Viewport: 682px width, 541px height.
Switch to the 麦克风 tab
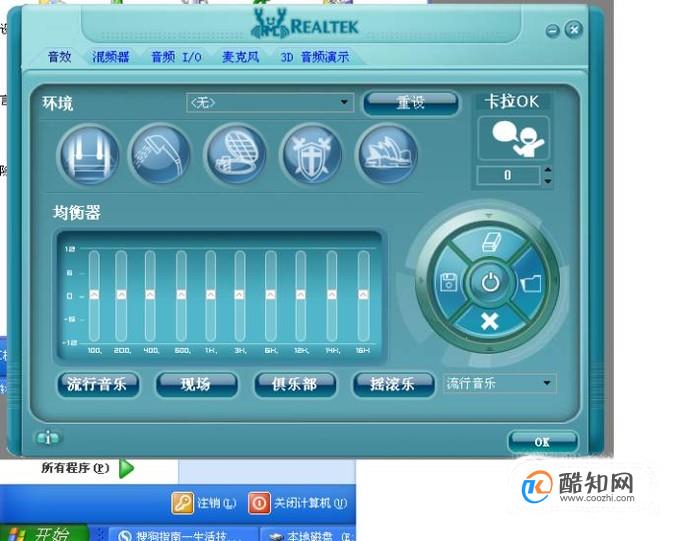241,57
